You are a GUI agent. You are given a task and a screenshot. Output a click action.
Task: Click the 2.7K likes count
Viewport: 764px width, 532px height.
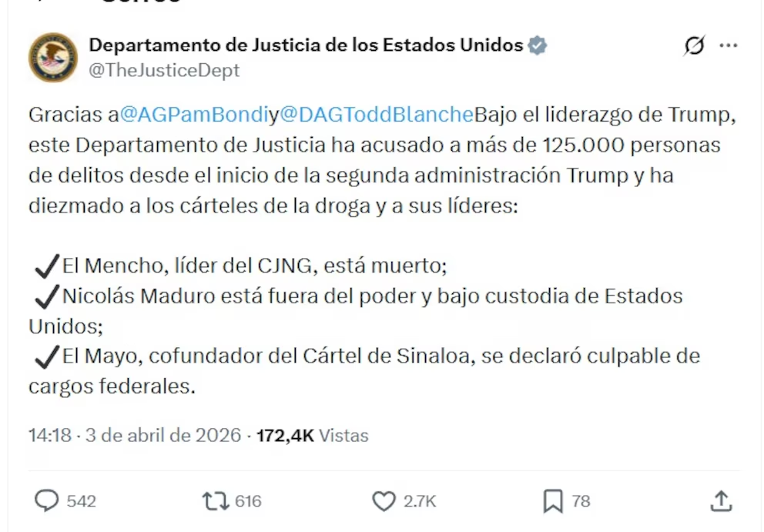420,501
